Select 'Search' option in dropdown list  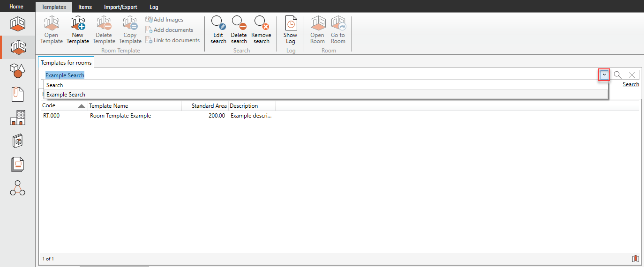[55, 85]
